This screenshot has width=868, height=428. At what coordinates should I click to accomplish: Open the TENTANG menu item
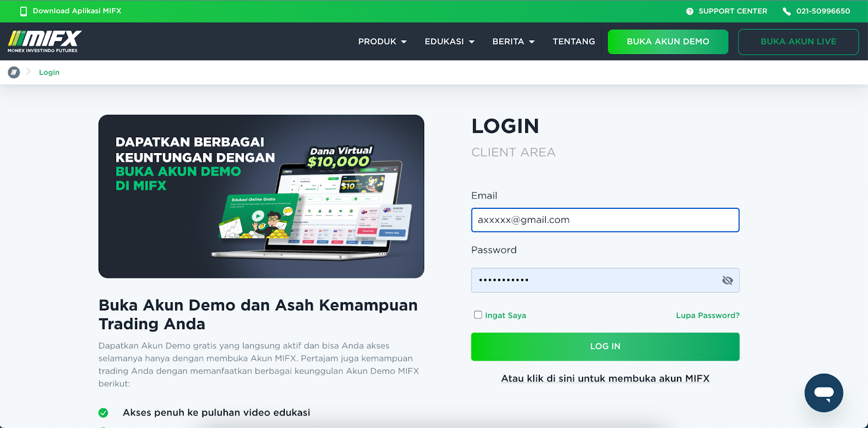573,41
